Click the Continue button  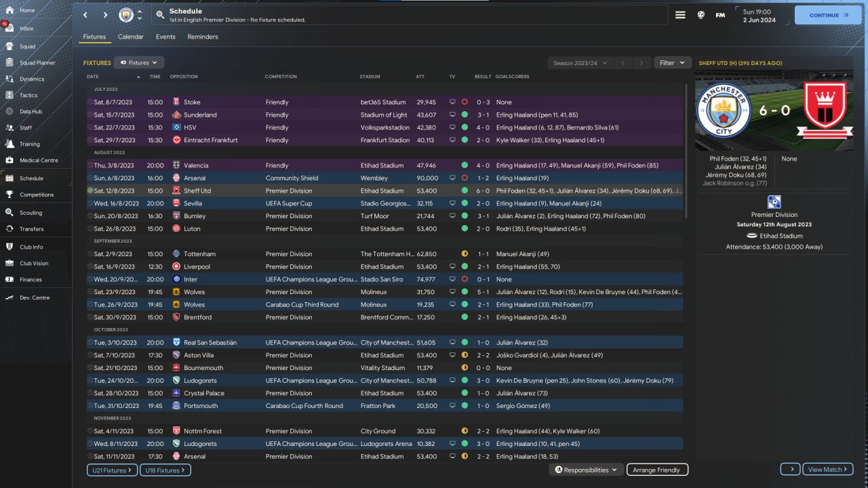tap(828, 15)
